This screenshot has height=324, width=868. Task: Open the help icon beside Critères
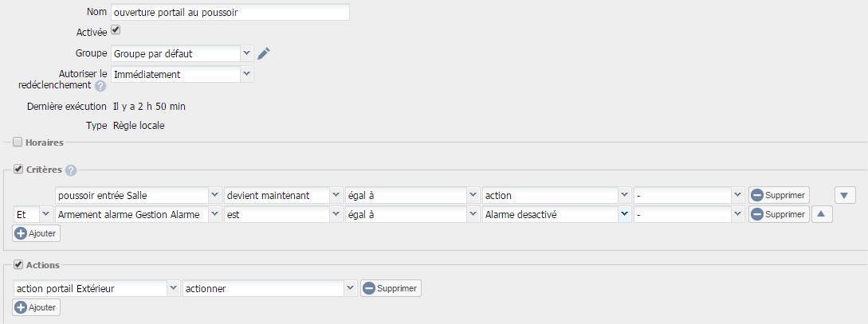pyautogui.click(x=71, y=170)
